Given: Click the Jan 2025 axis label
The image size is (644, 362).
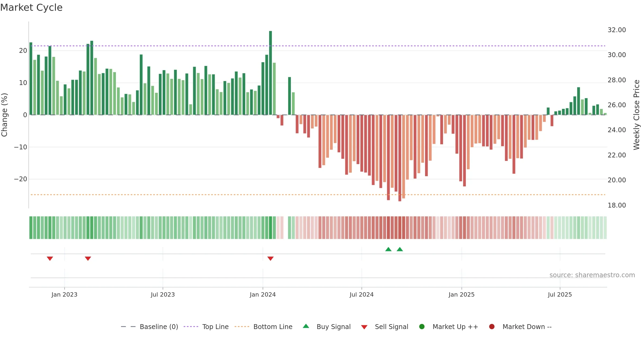Looking at the screenshot, I should tap(462, 294).
